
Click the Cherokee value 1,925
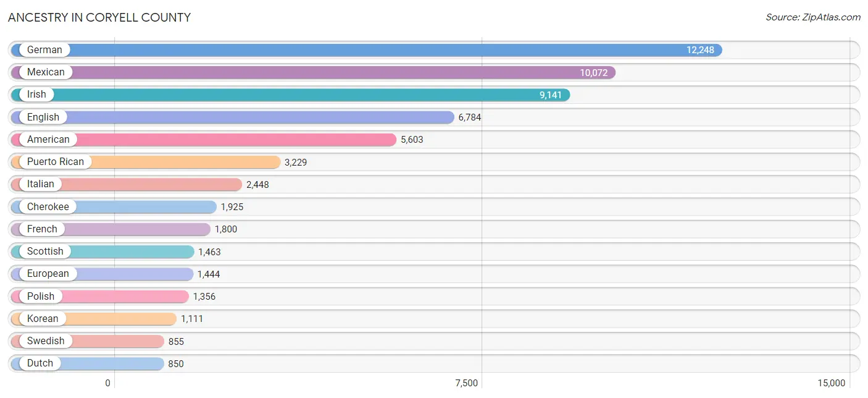(232, 207)
